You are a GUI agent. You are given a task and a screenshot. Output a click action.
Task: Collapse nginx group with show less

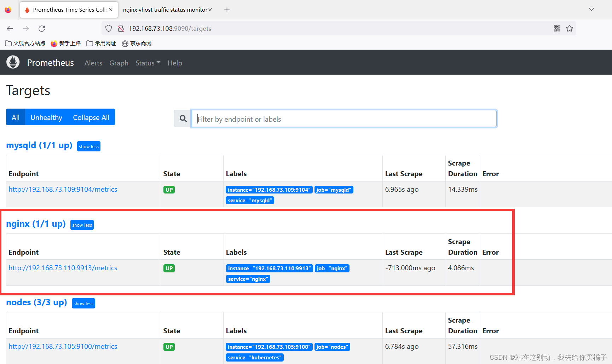coord(82,225)
